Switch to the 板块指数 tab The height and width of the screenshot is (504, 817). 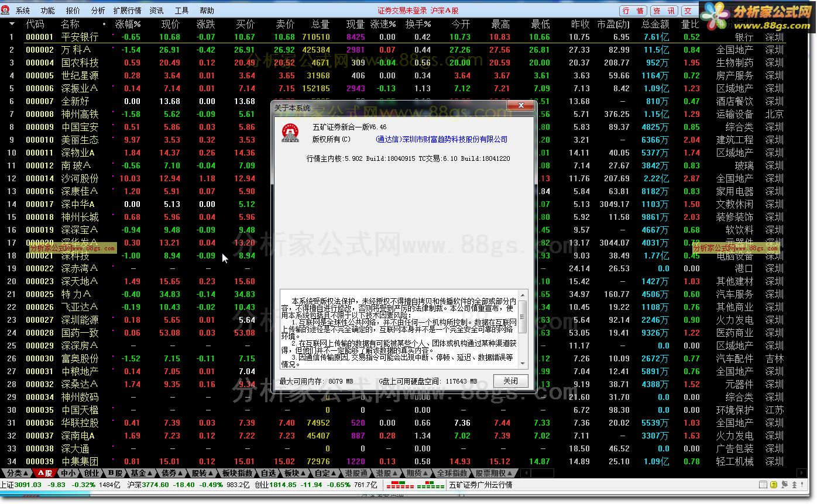(237, 473)
